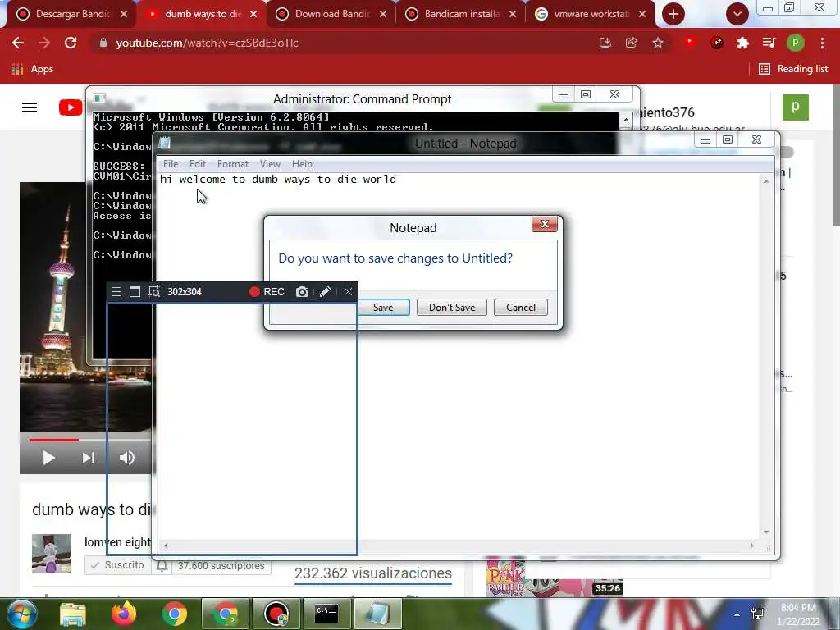Open the Bandicam drawing pencil tool
Screen dimensions: 840x630
(x=325, y=292)
